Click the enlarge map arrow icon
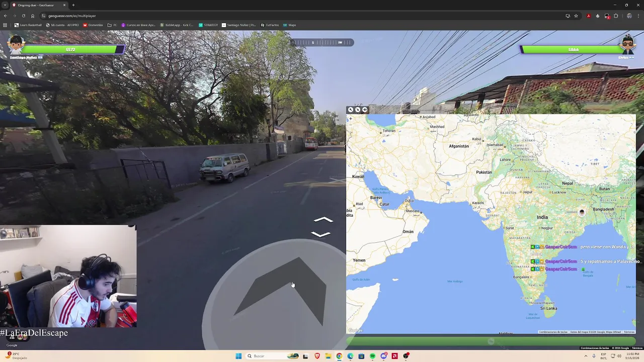Screen dimensions: 644x362 click(x=351, y=110)
